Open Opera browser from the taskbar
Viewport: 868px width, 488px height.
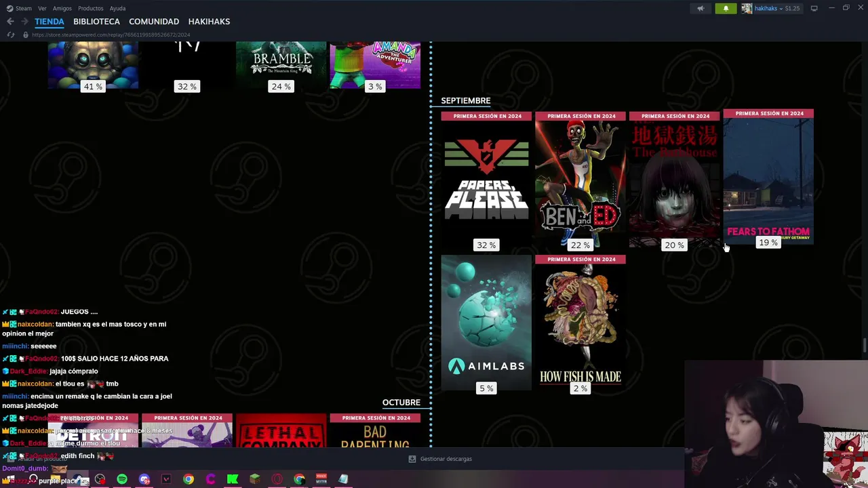[277, 479]
